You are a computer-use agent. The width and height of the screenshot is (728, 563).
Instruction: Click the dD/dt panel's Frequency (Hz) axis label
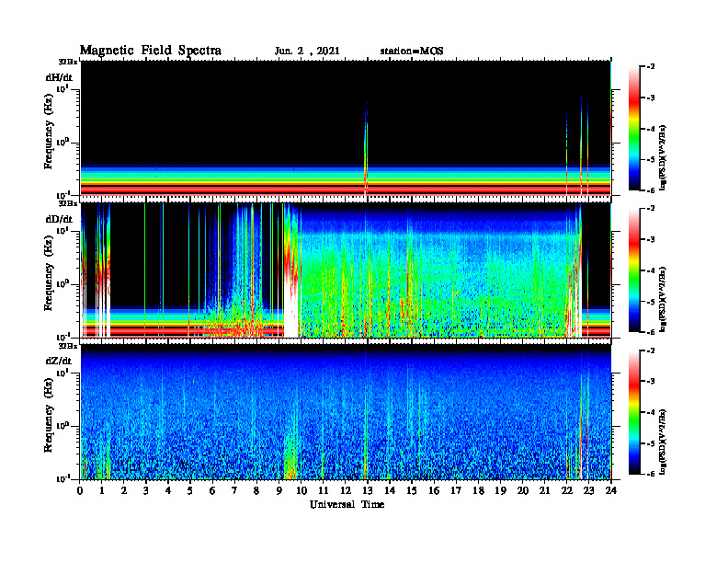coord(49,273)
